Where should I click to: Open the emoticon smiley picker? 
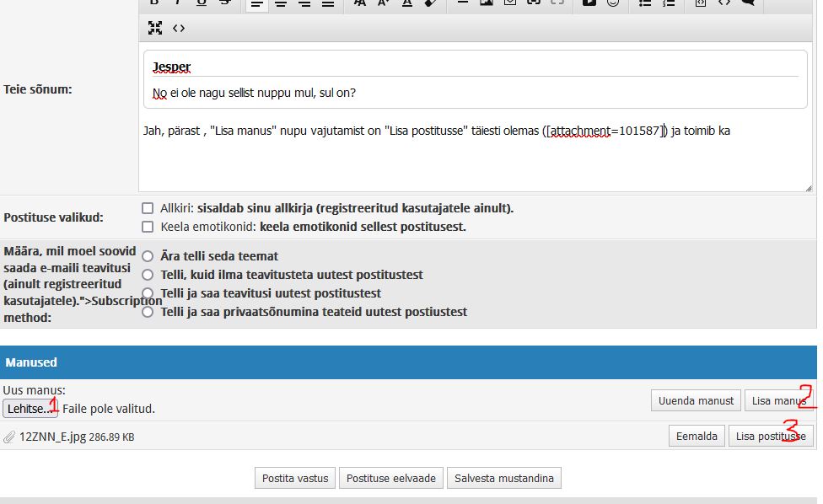click(612, 3)
